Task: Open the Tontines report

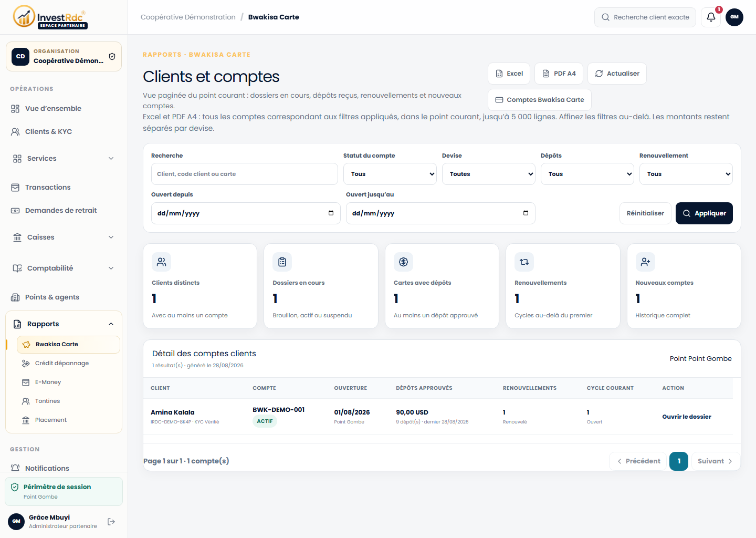Action: point(68,401)
